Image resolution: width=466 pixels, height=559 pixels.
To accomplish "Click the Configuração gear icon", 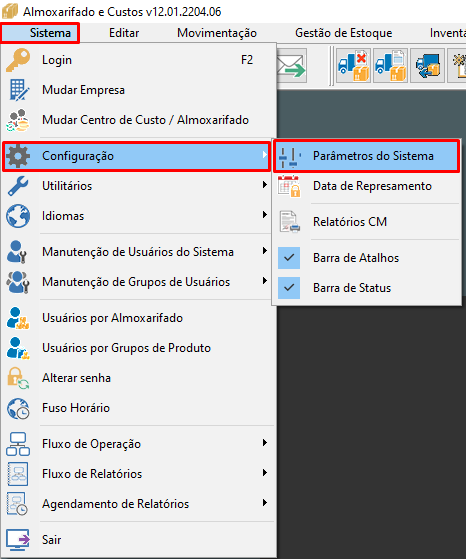I will [18, 156].
